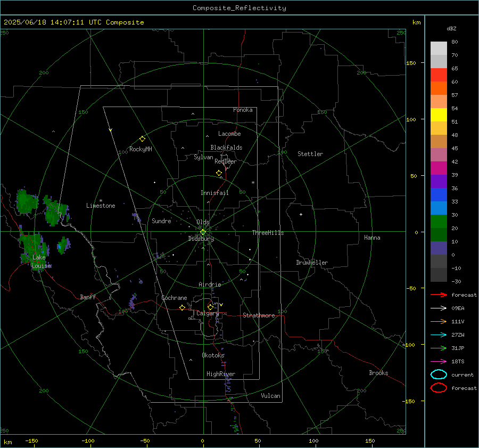Click the Airdrie city label
Image resolution: width=479 pixels, height=448 pixels.
pos(210,284)
